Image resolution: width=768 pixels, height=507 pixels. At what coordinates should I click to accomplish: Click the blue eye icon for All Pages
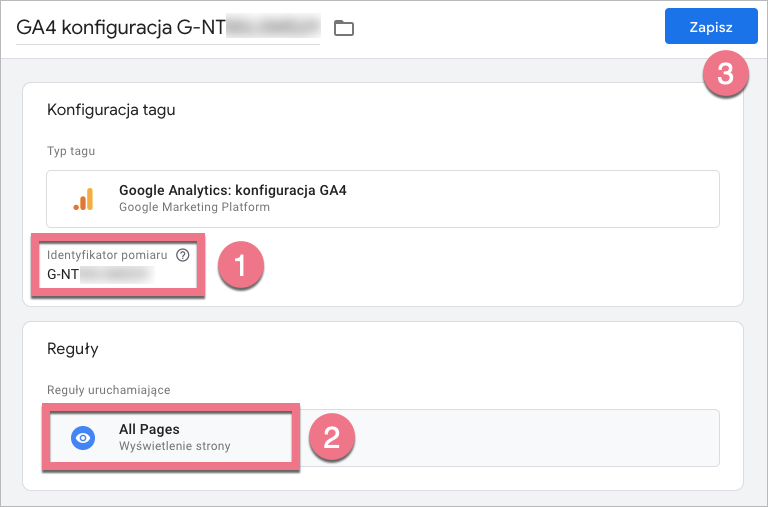point(83,437)
